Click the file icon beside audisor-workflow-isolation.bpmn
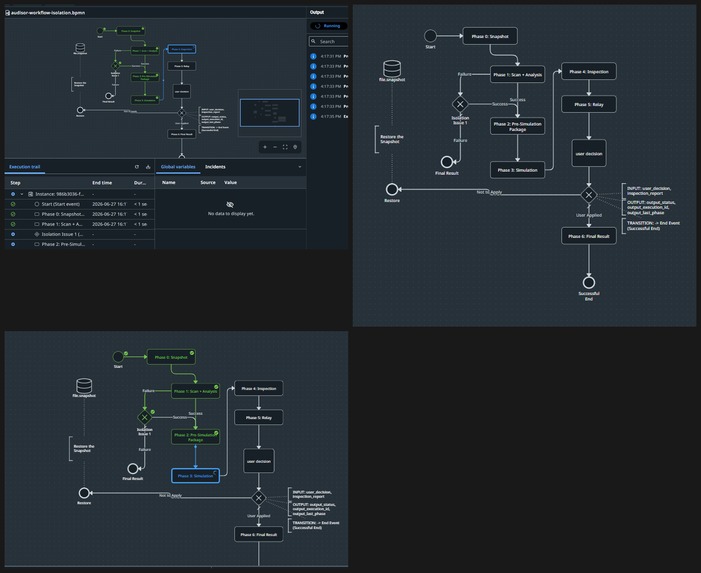Screen dimensions: 701x573 click(x=8, y=13)
